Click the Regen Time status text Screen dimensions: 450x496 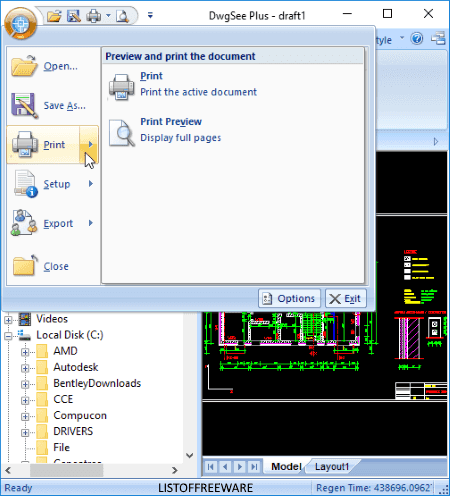point(374,488)
